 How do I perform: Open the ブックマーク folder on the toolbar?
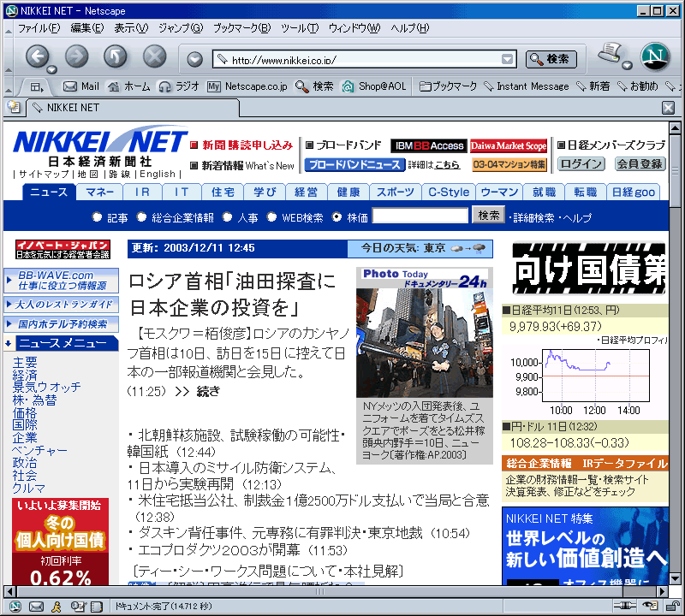coord(448,86)
